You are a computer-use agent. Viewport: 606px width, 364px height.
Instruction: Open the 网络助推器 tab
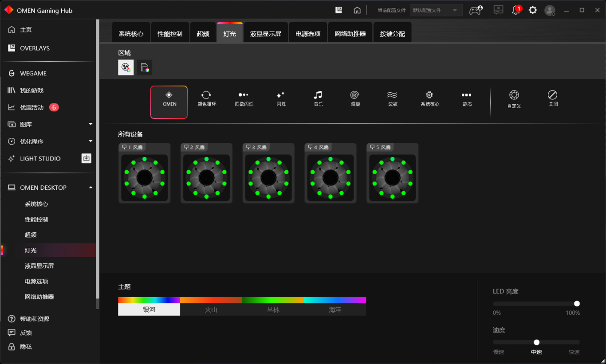pos(350,34)
